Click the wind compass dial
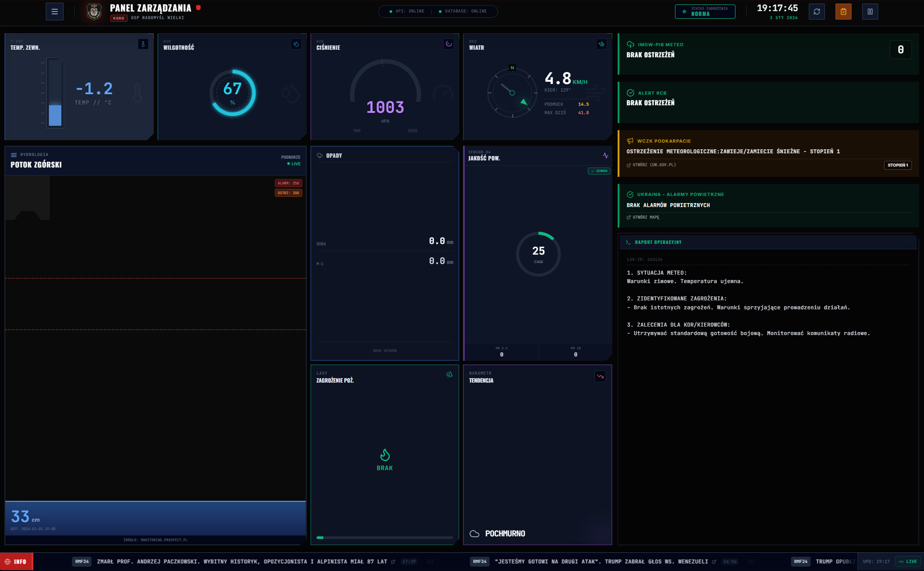This screenshot has width=924, height=571. pyautogui.click(x=512, y=93)
